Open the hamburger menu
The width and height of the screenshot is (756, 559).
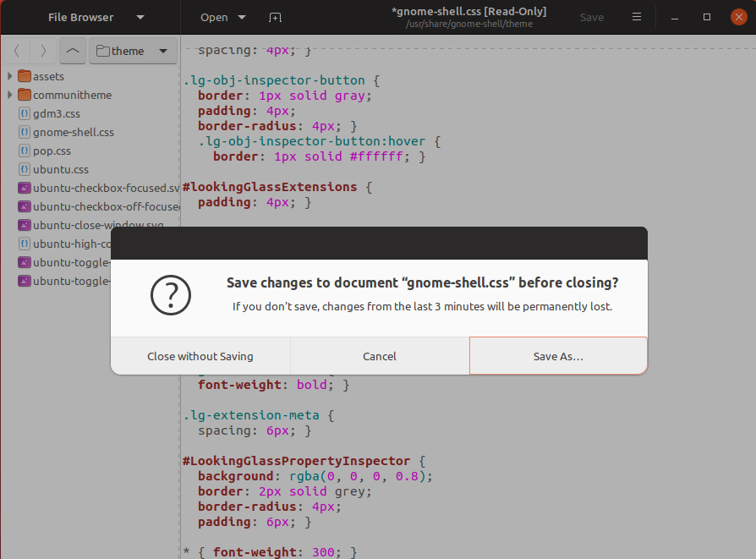(637, 17)
